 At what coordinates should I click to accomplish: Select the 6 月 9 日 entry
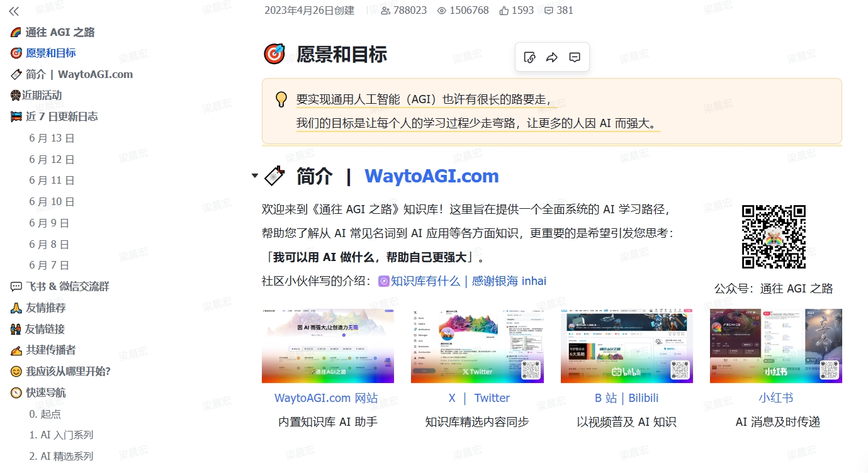tap(49, 223)
